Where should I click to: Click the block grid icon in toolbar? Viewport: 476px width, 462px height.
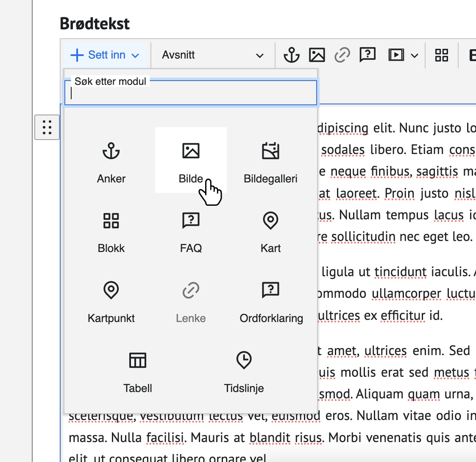click(441, 55)
